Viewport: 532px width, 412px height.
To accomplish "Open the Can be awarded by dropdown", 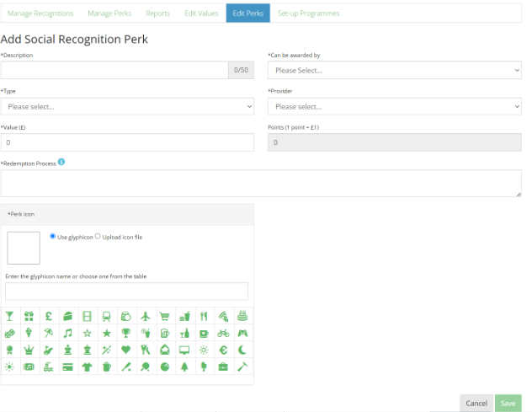I will click(395, 70).
